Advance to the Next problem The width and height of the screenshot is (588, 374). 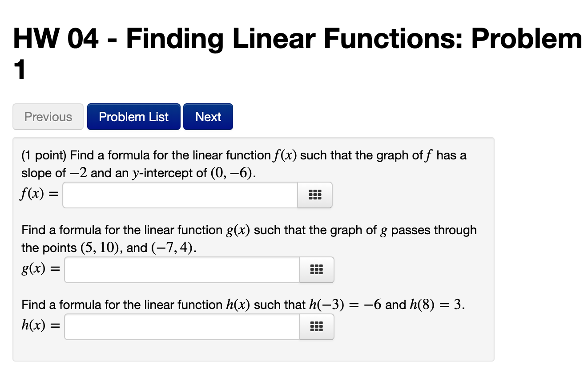pyautogui.click(x=208, y=117)
